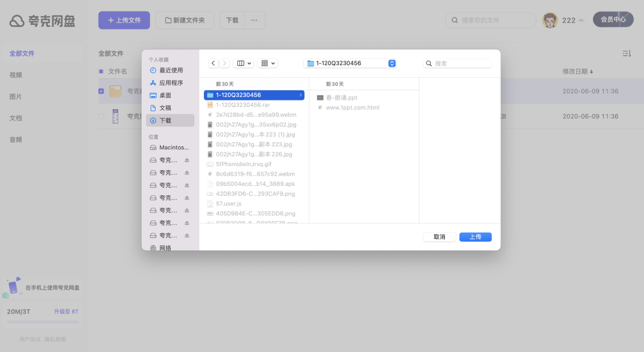Click the 上传 button
This screenshot has width=644, height=352.
click(x=475, y=237)
